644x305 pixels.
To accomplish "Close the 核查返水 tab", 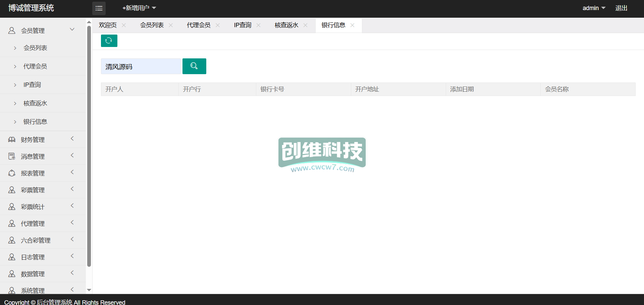I will (x=305, y=25).
